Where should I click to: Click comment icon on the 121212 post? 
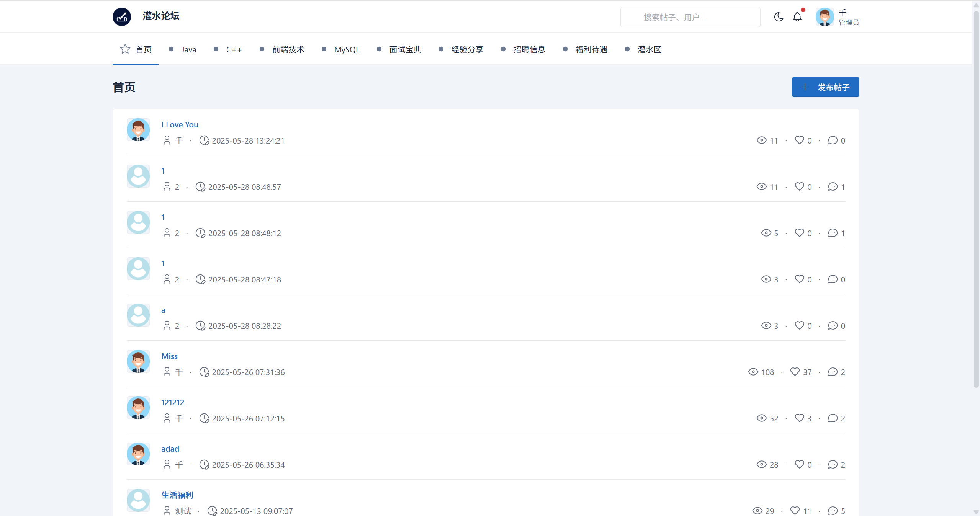pyautogui.click(x=833, y=418)
